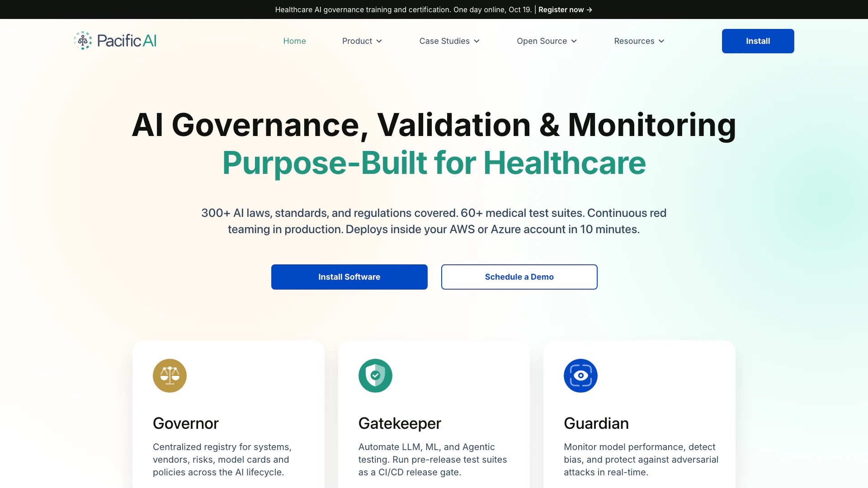868x488 pixels.
Task: Click the Pacific AI logo
Action: pyautogui.click(x=115, y=41)
